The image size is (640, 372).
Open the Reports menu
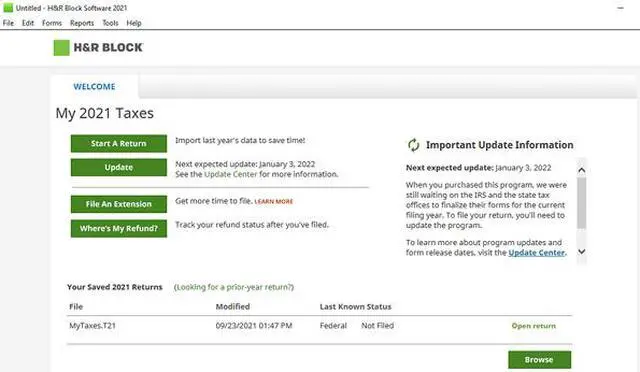pos(82,23)
